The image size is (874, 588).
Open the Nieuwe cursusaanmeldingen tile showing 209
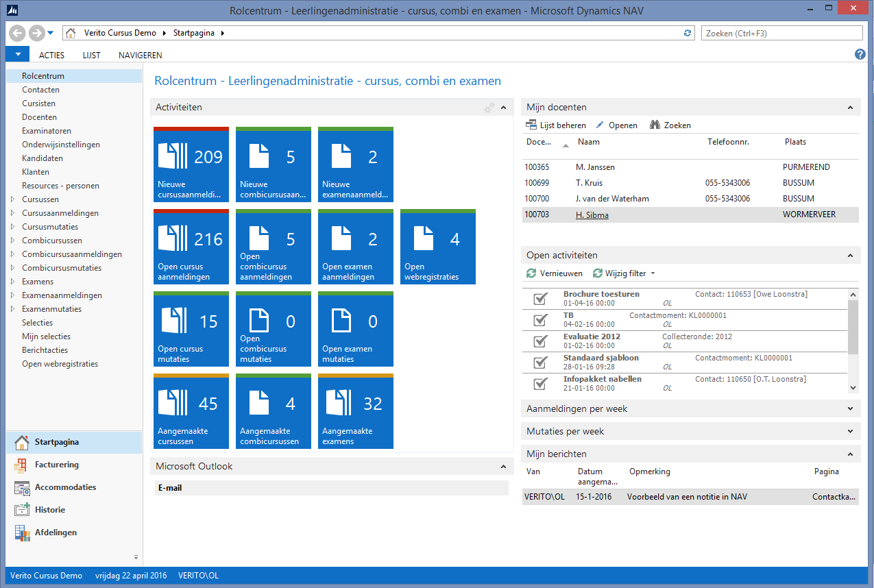click(191, 164)
